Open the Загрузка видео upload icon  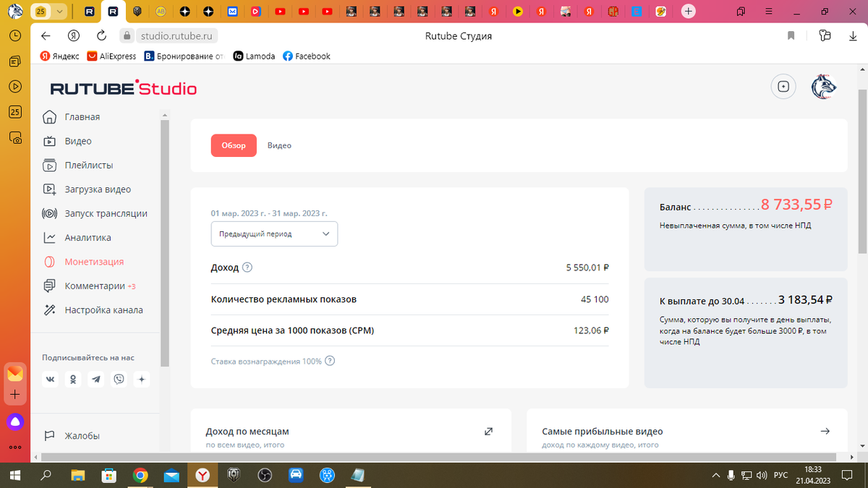49,189
